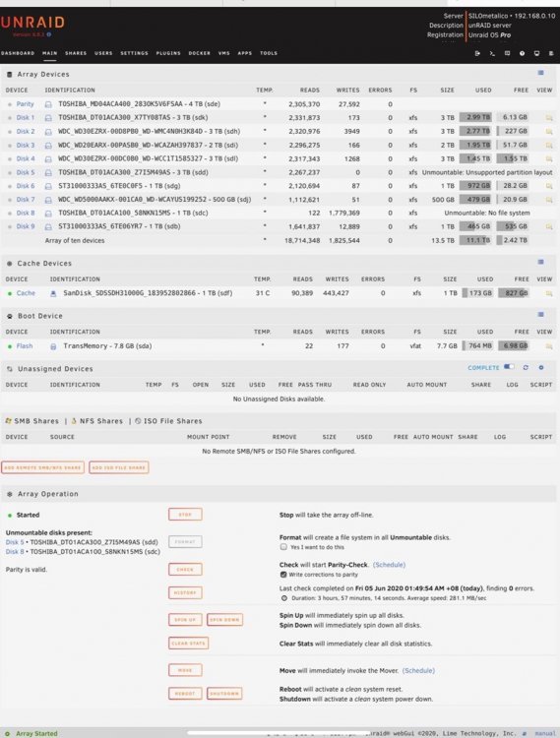Open the Dashboard tab
560x738 pixels.
[18, 53]
